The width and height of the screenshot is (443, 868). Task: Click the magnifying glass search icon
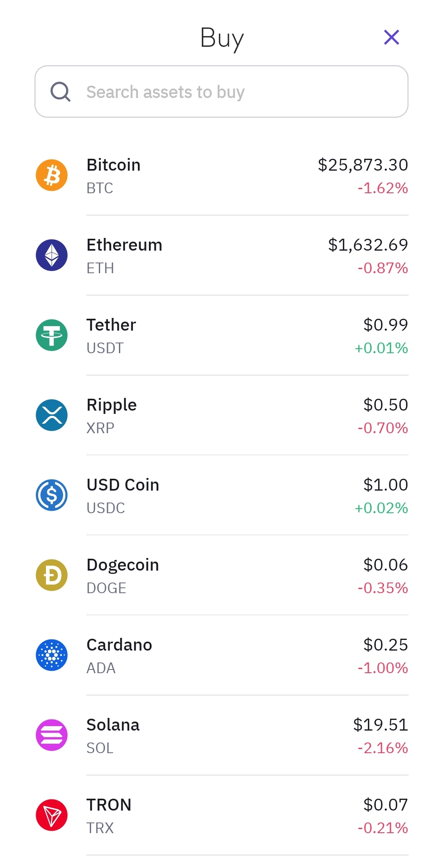(60, 91)
